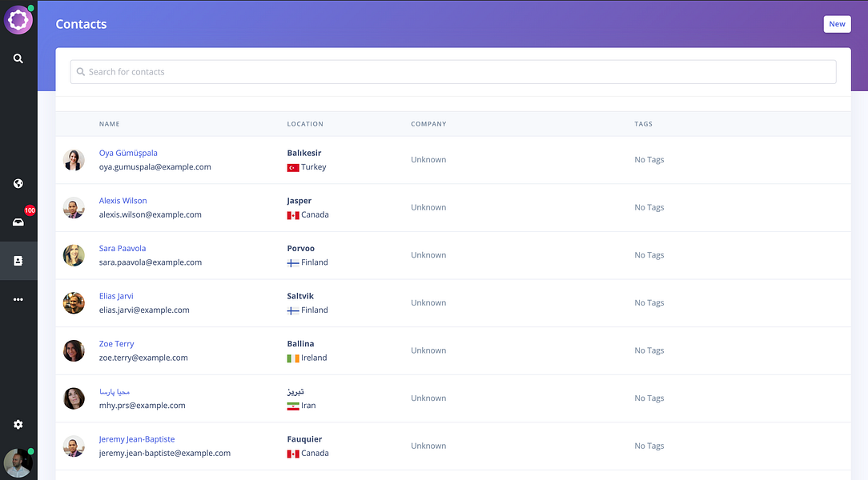Viewport: 868px width, 480px height.
Task: Open the settings gear icon
Action: [x=18, y=424]
